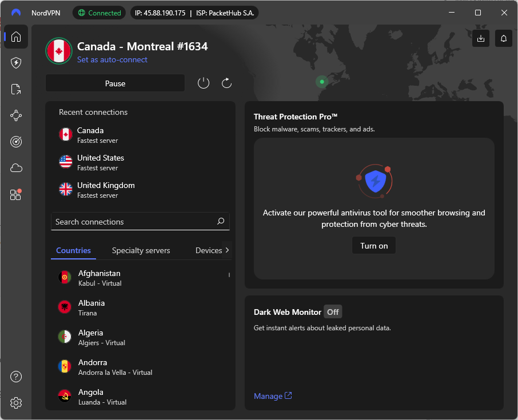Image resolution: width=518 pixels, height=420 pixels.
Task: Minimize the NordVPN window
Action: coord(452,13)
